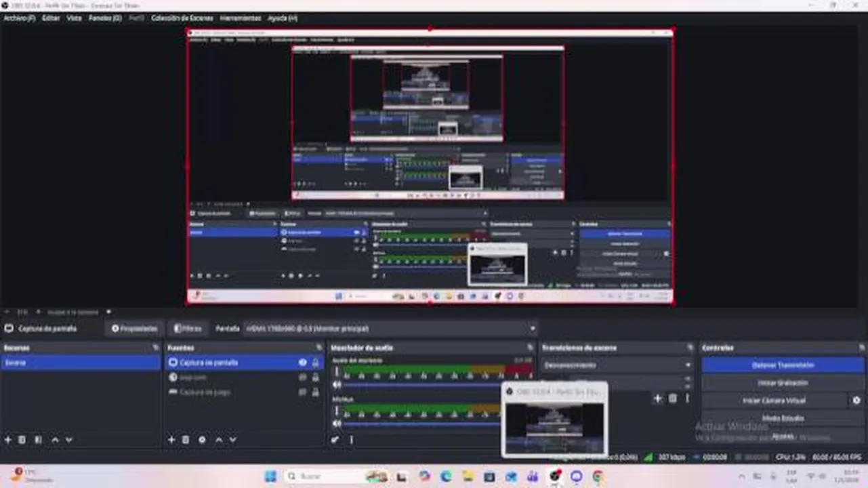Open the scene transition type dropdown

click(617, 365)
